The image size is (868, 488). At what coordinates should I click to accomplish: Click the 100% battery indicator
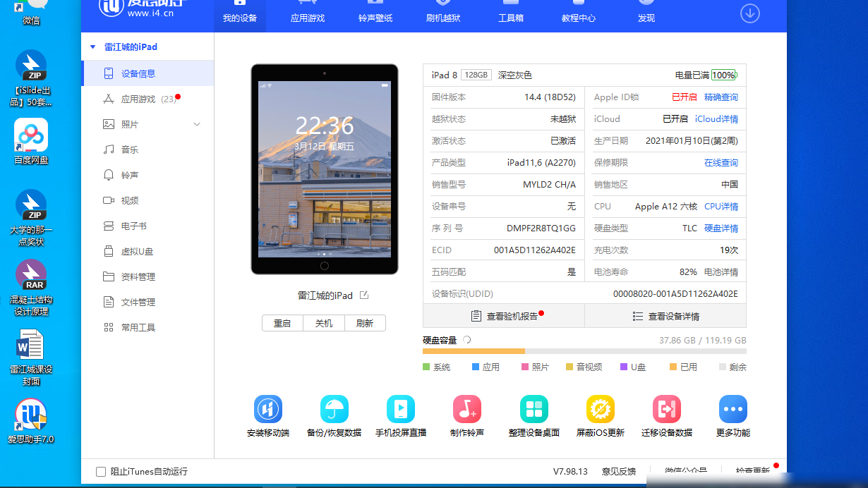724,75
